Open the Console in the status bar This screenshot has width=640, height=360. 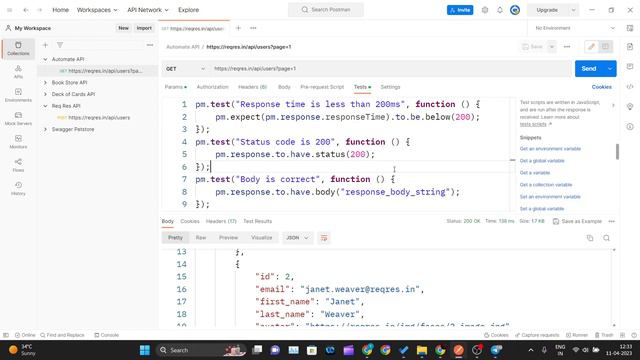[x=107, y=335]
